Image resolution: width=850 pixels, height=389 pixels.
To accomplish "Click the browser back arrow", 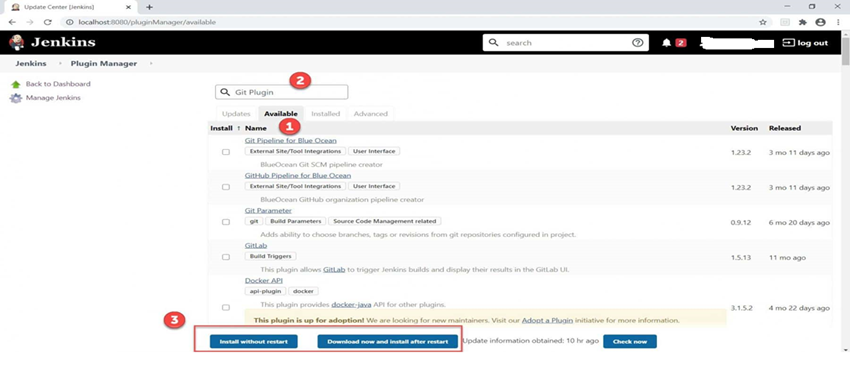I will tap(12, 22).
